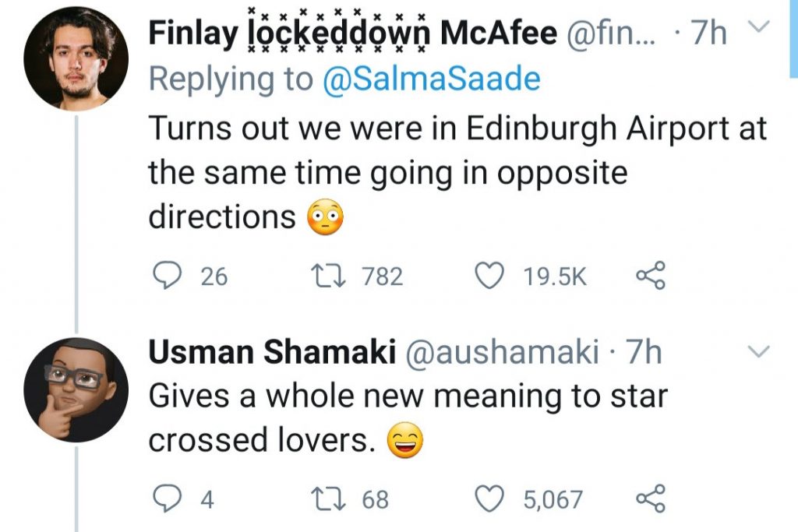Screen dimensions: 798x532
Task: Share Usman Shamaki's tweet
Action: [x=650, y=499]
